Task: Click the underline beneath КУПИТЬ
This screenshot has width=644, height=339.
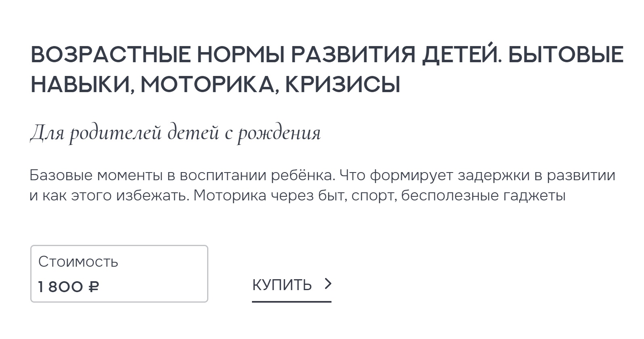Action: [291, 301]
